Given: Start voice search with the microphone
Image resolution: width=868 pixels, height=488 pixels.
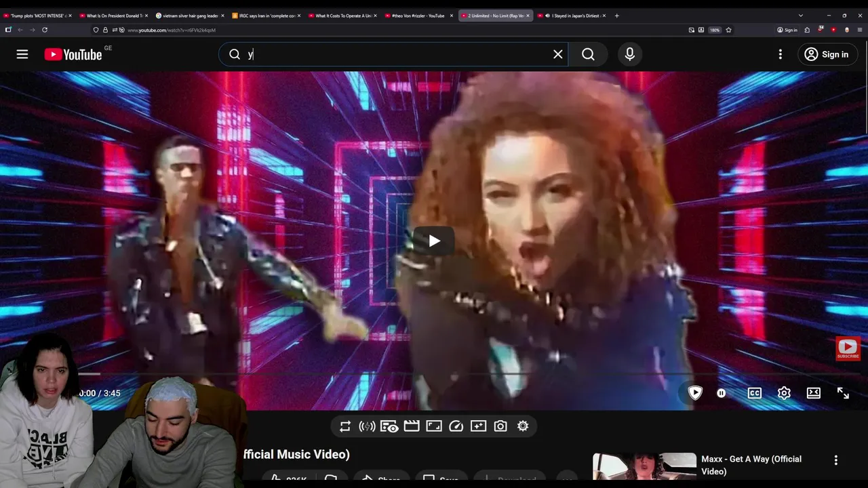Looking at the screenshot, I should click(630, 54).
